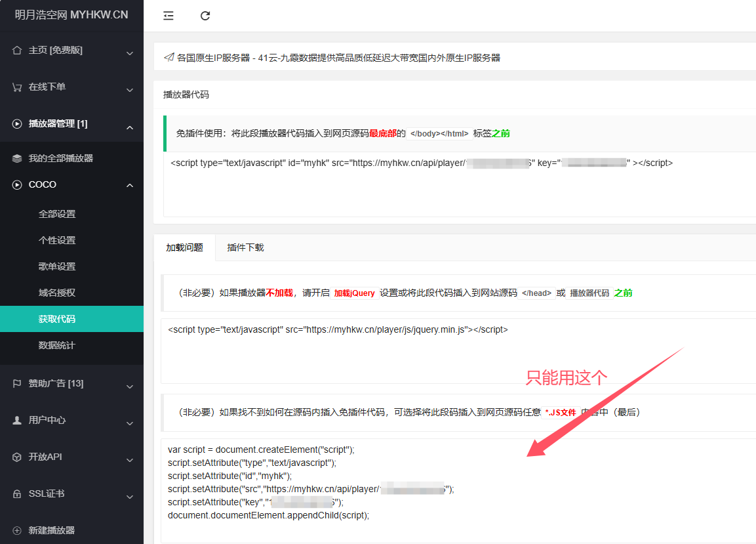Toggle the sidebar collapse icon
756x544 pixels.
[x=169, y=16]
